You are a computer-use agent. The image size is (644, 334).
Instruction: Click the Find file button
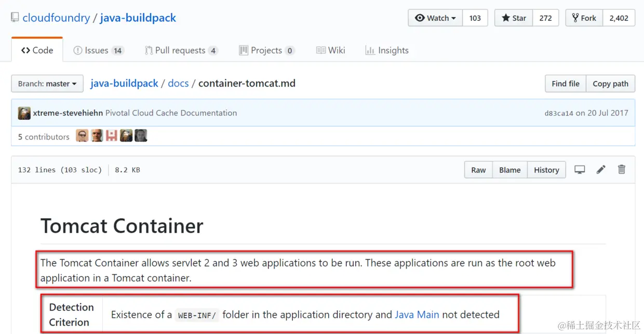point(566,83)
